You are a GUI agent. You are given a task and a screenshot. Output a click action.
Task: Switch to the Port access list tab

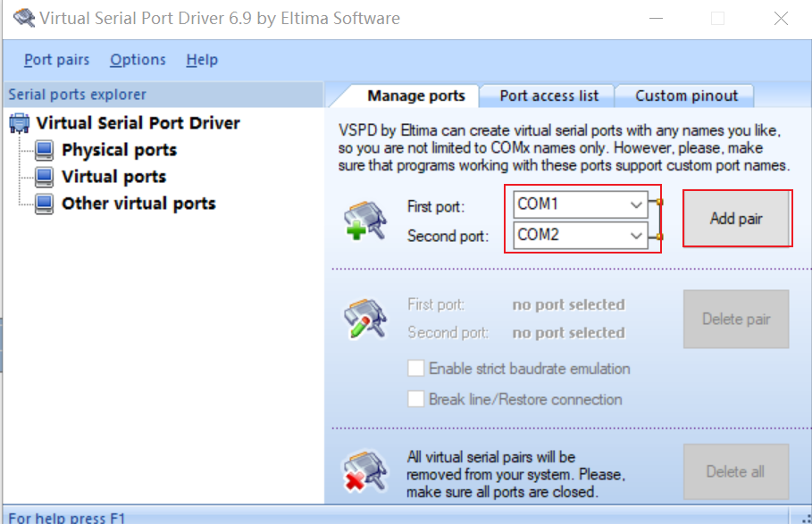pos(549,96)
